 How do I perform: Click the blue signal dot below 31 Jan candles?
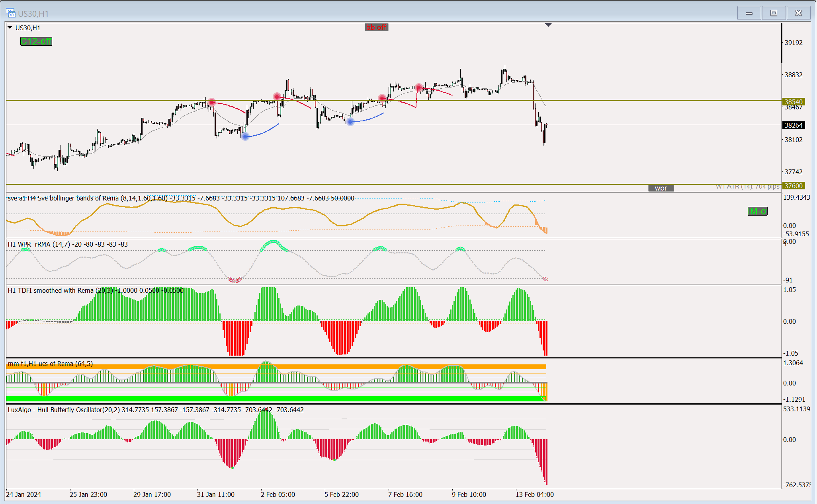[x=245, y=136]
